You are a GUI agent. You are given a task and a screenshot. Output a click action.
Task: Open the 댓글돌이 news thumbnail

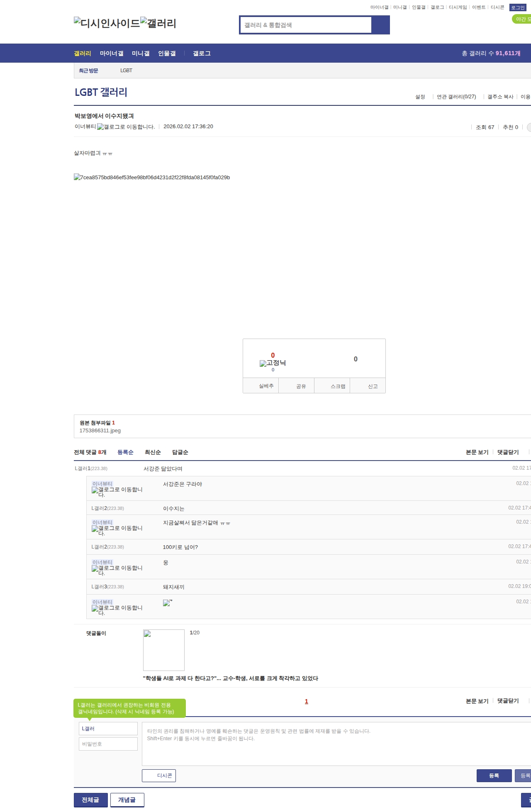(164, 650)
